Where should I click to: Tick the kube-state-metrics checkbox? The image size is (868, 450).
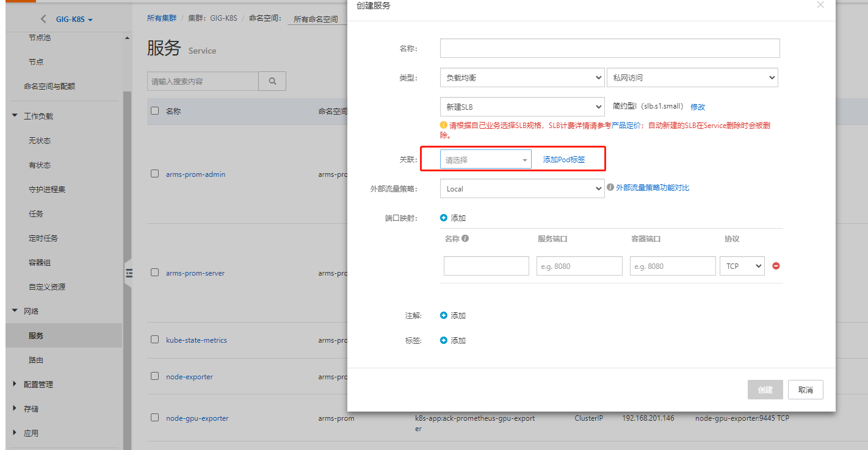[154, 340]
